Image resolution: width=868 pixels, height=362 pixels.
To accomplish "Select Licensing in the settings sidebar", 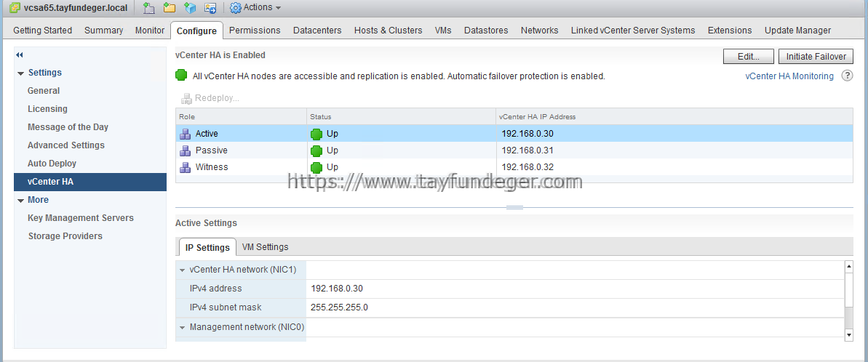I will coord(47,109).
